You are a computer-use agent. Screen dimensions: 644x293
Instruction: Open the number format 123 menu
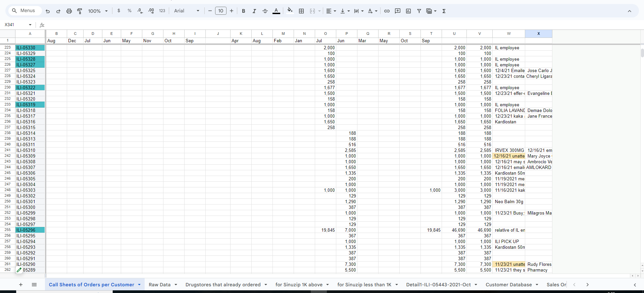point(162,11)
